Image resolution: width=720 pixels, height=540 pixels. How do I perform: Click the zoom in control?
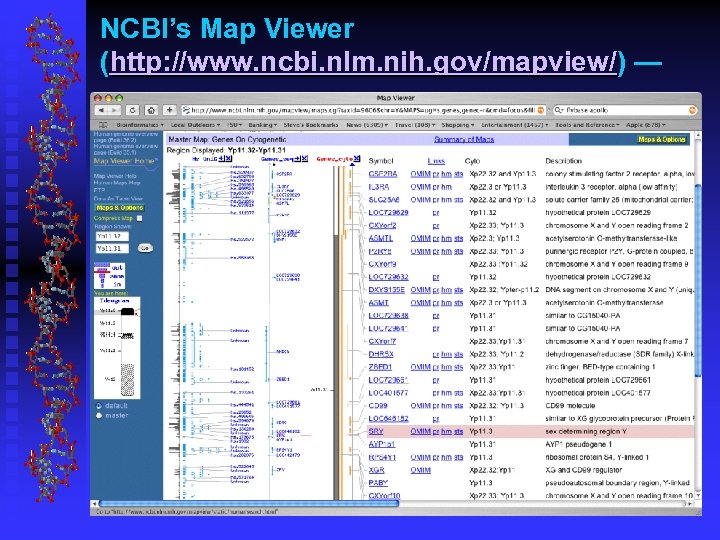tap(117, 284)
